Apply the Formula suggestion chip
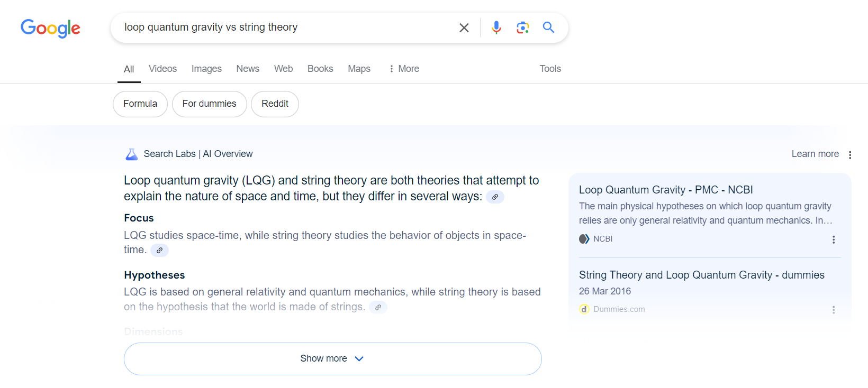The width and height of the screenshot is (868, 388). pos(140,104)
